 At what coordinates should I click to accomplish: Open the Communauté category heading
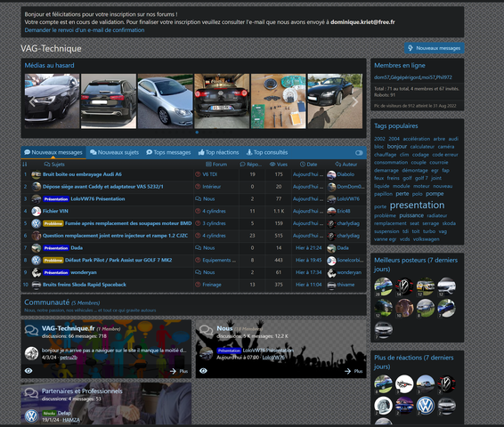(x=46, y=302)
